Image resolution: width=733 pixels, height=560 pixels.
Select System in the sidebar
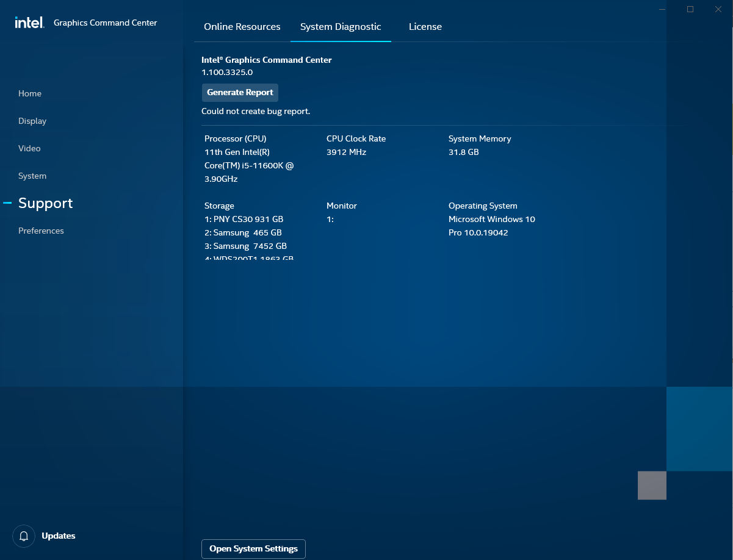click(x=32, y=176)
